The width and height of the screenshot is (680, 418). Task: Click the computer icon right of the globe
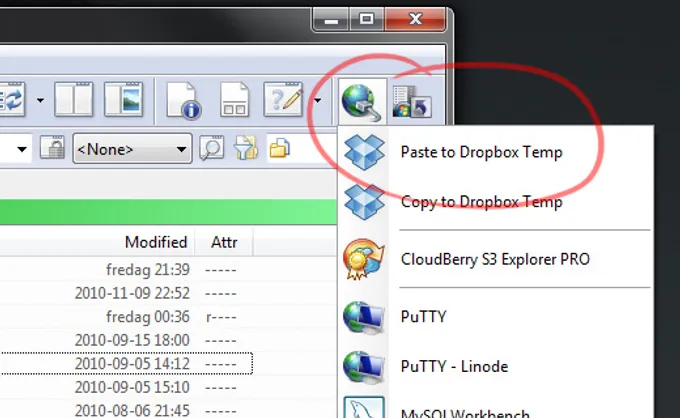pos(411,100)
